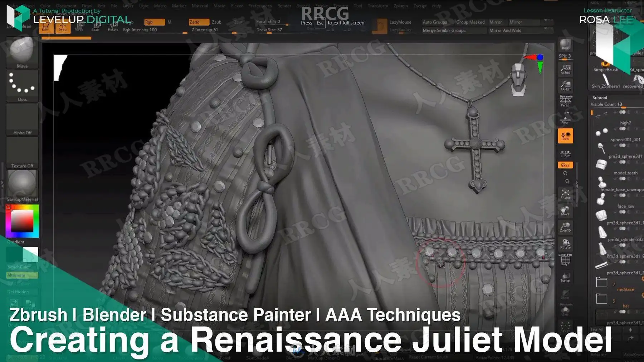This screenshot has width=644, height=362.
Task: Adjust the Rgb Intensity slider
Action: 155,30
